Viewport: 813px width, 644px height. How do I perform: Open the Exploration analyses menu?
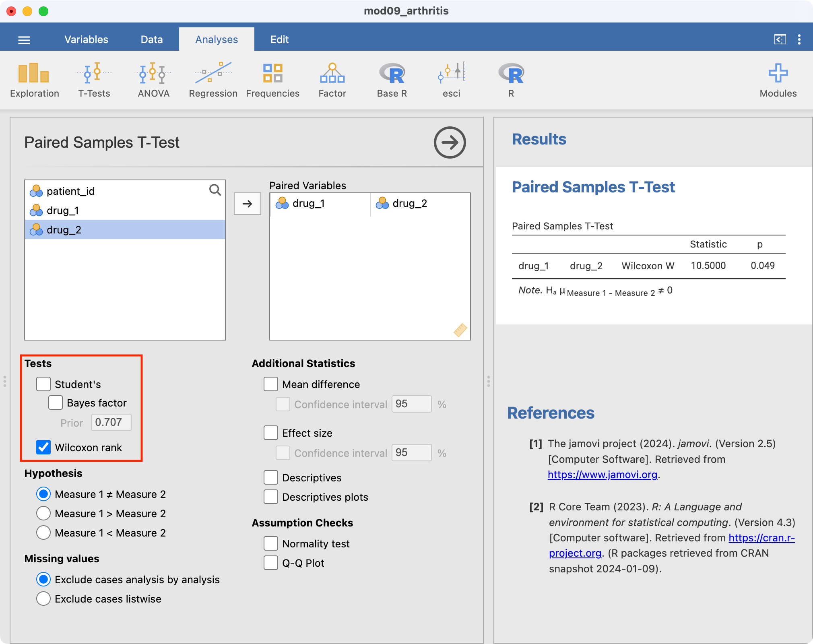tap(34, 80)
